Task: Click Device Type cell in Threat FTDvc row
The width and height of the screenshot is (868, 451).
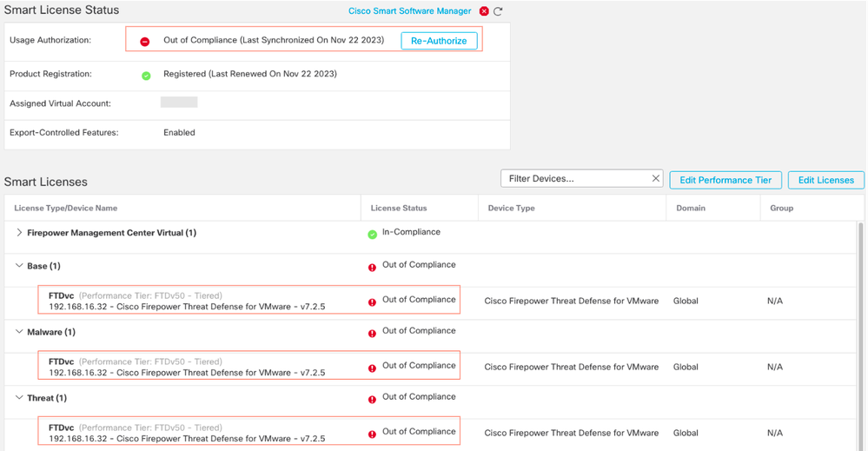Action: 572,433
